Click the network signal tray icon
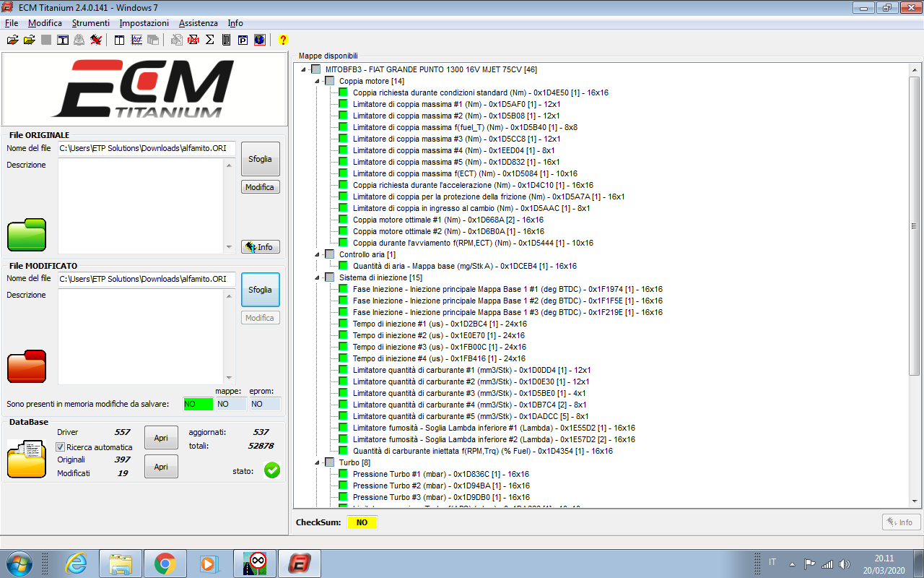924x578 pixels. point(827,564)
